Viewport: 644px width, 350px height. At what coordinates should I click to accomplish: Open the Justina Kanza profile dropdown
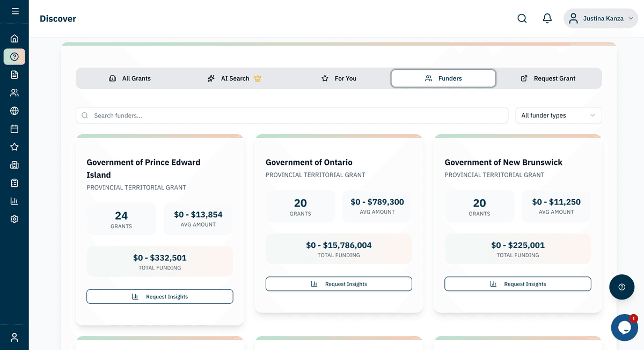[x=600, y=18]
